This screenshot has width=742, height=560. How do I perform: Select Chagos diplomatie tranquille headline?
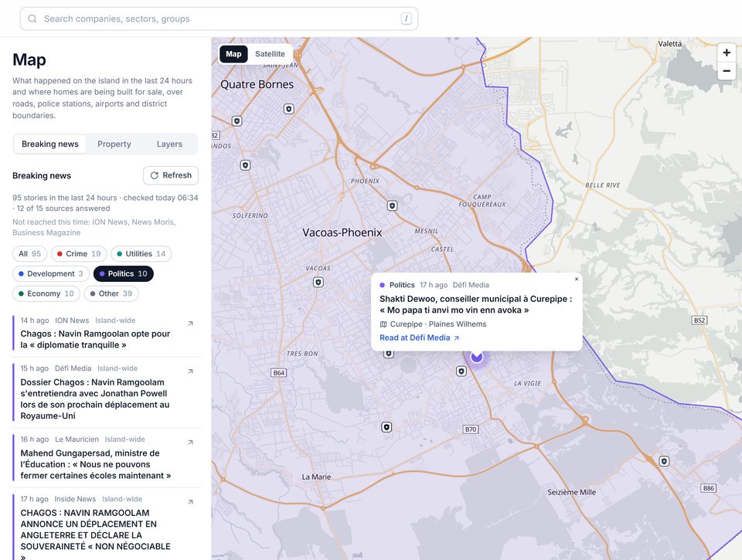(x=95, y=339)
